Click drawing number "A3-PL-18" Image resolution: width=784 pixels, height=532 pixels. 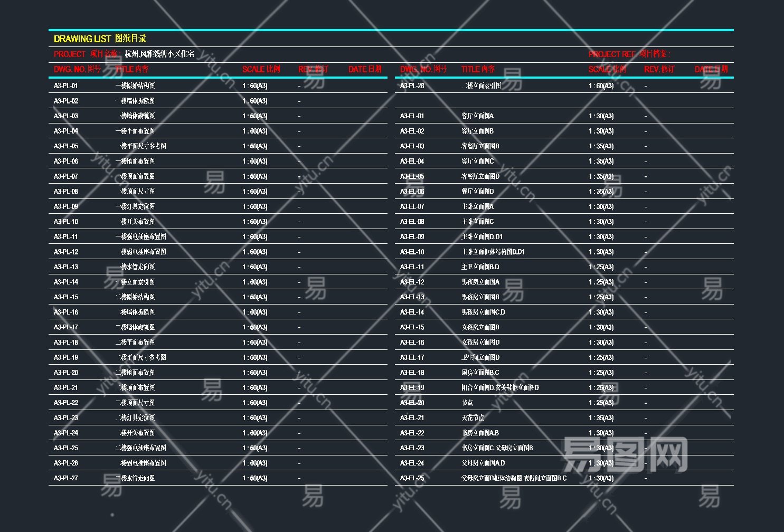[x=66, y=343]
